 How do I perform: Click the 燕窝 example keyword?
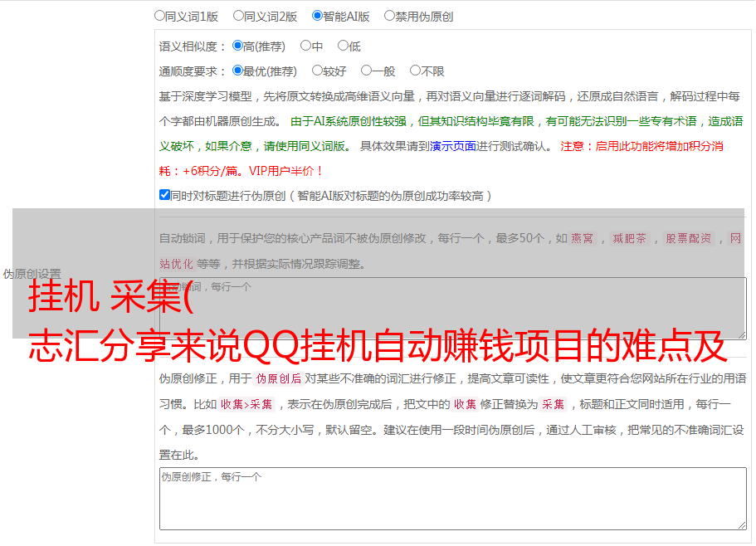tap(582, 238)
